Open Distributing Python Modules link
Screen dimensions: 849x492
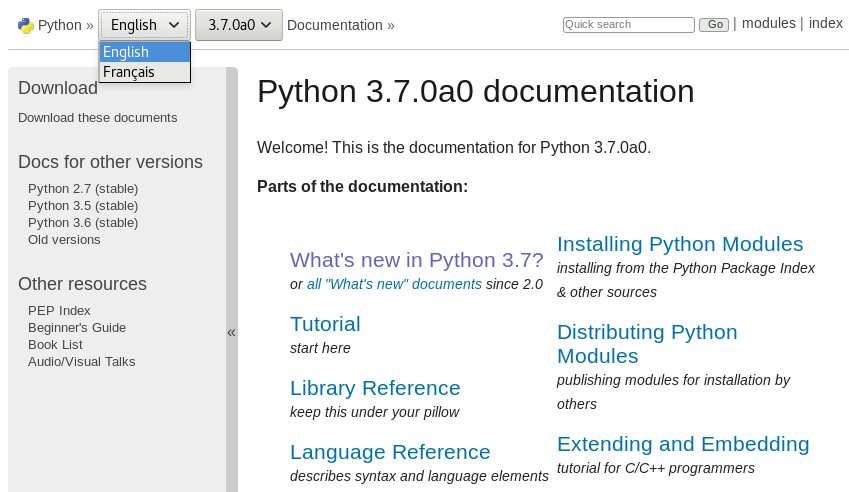point(647,344)
